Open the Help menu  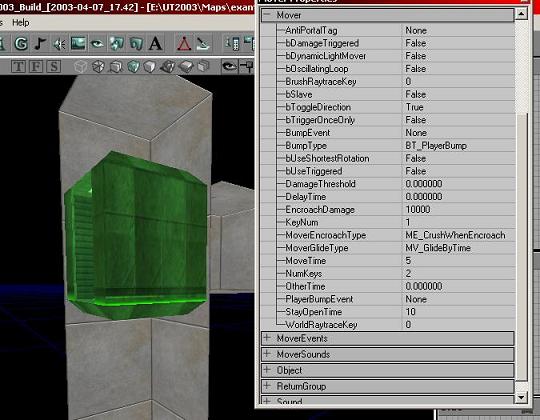tap(21, 23)
